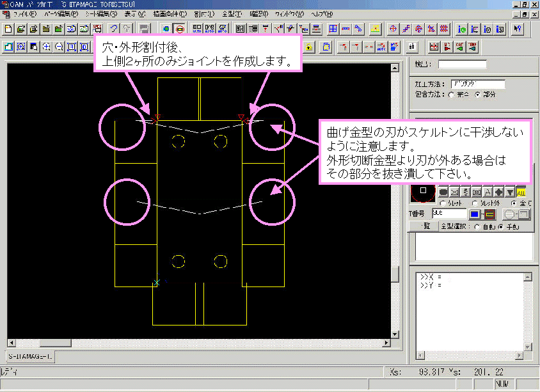Viewport: 540px width, 392px height.
Task: Click the blue rectangle tool button
Action: 475,214
